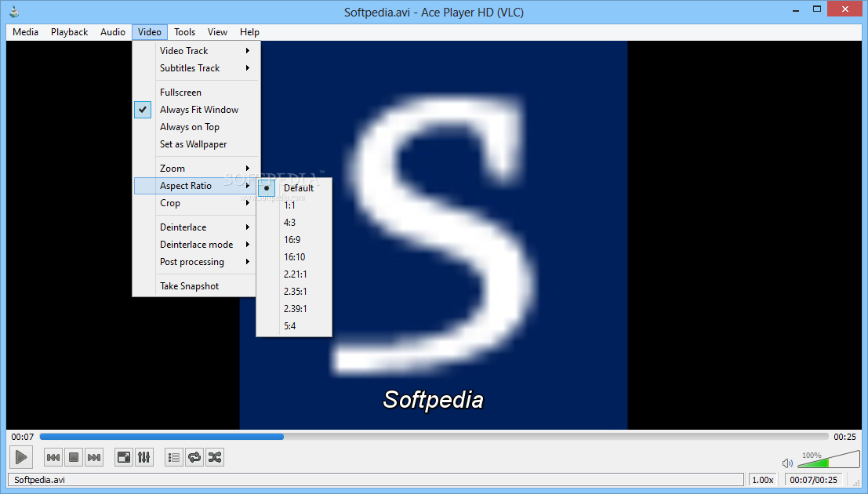Choose 2.39:1 aspect ratio

point(294,308)
